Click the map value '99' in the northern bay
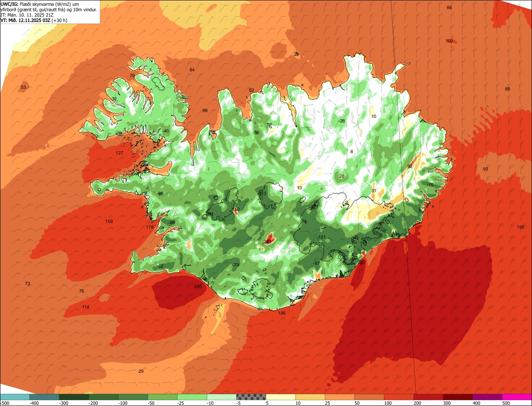The height and width of the screenshot is (406, 532). pyautogui.click(x=205, y=110)
